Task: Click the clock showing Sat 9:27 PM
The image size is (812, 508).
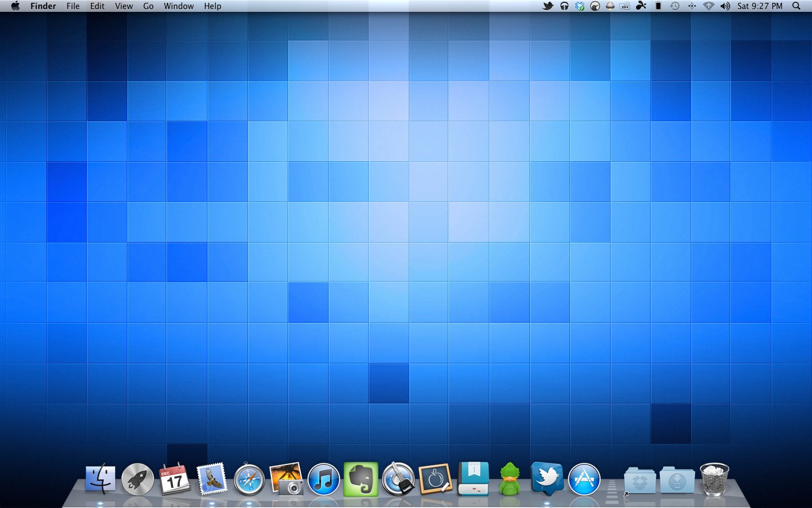Action: click(x=760, y=6)
